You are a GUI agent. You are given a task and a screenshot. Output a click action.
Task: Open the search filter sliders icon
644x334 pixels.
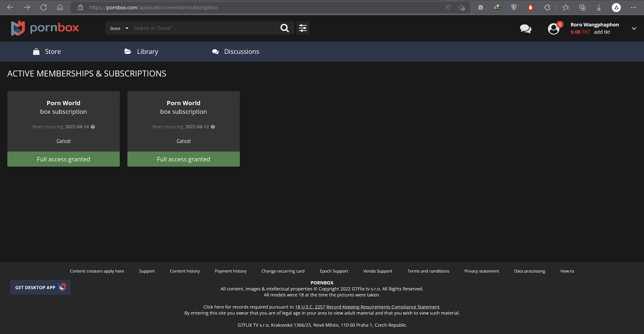click(303, 28)
